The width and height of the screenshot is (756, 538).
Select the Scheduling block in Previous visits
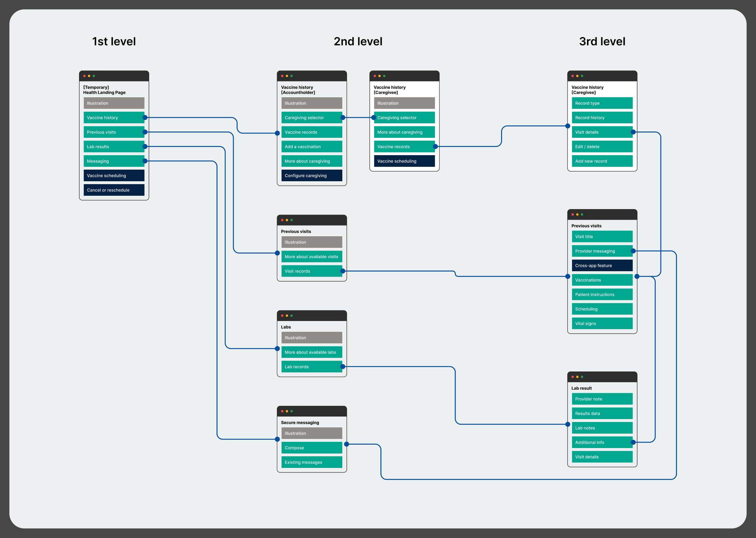point(602,309)
